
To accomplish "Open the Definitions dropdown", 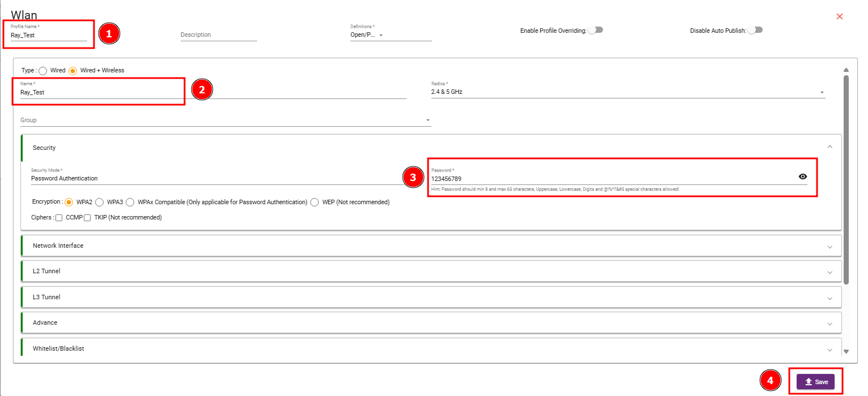I will (391, 35).
